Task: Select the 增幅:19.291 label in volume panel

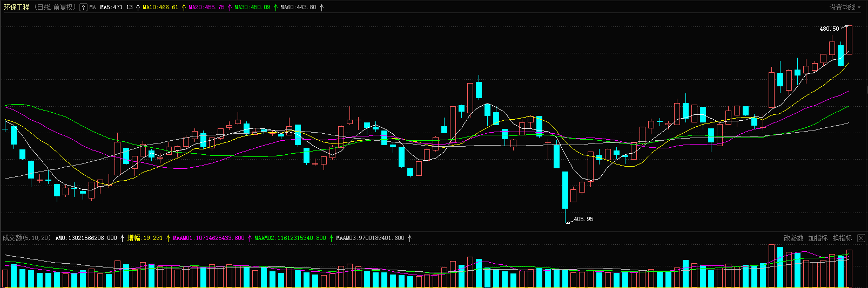Action: [x=145, y=238]
